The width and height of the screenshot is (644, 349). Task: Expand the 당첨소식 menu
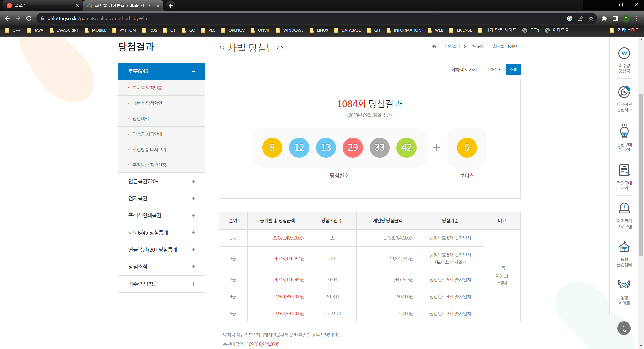pos(193,267)
